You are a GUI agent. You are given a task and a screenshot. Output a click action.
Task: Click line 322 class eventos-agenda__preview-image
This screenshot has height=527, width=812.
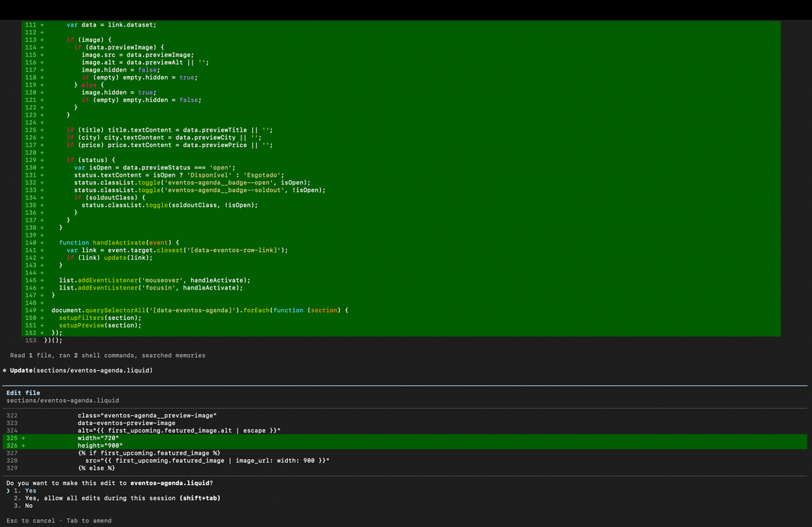pos(147,416)
